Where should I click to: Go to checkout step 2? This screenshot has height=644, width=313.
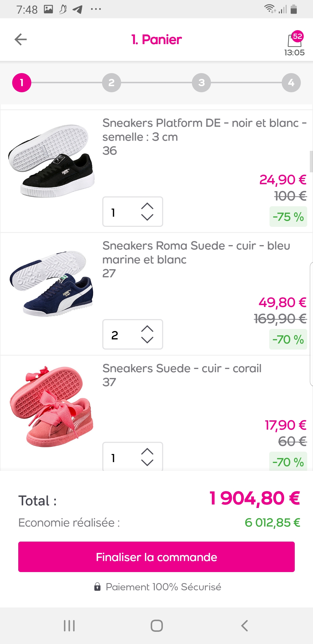pyautogui.click(x=112, y=83)
